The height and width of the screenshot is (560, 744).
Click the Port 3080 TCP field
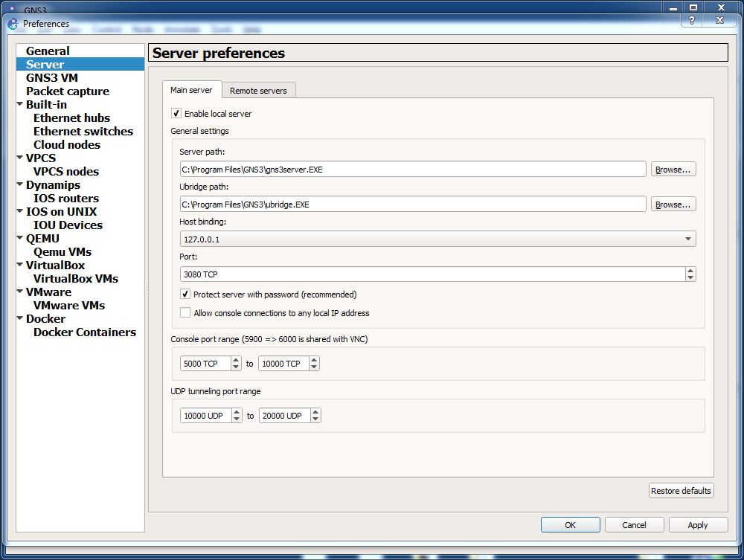click(x=432, y=274)
